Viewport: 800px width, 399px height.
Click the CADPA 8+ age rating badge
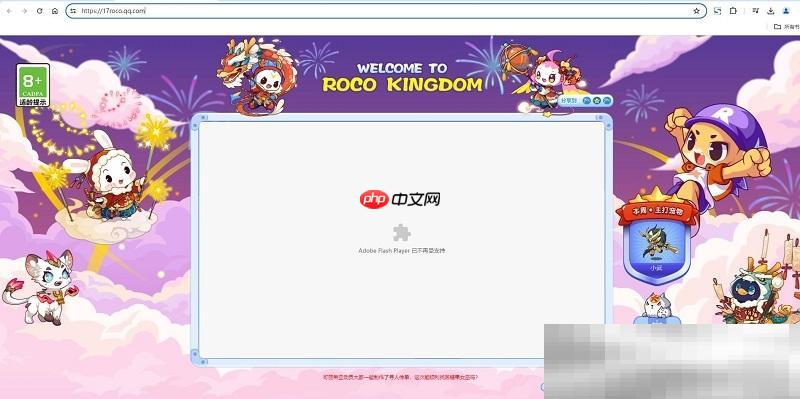[33, 85]
